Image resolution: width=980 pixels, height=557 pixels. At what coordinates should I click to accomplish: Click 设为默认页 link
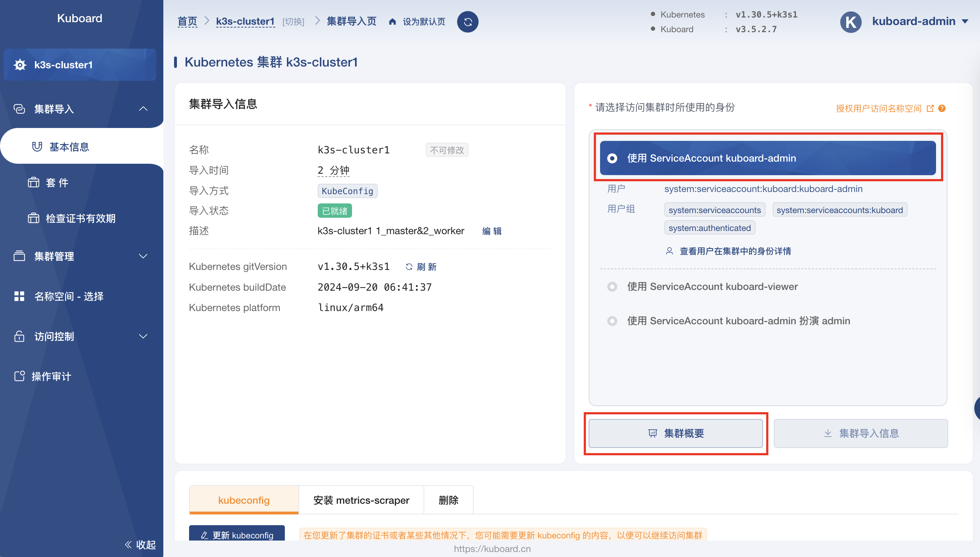(x=424, y=22)
